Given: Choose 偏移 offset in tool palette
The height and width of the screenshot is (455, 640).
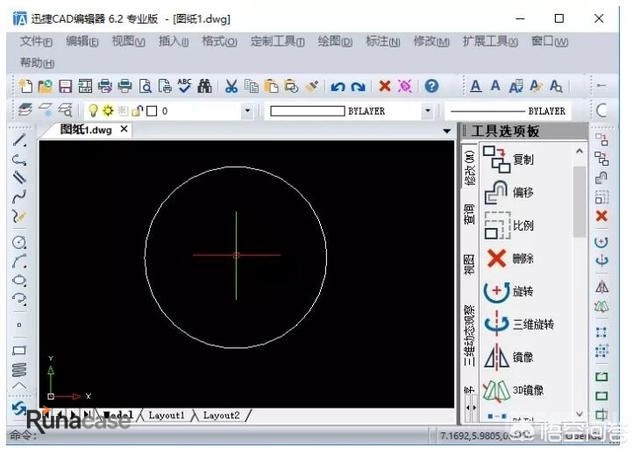Looking at the screenshot, I should click(x=509, y=192).
